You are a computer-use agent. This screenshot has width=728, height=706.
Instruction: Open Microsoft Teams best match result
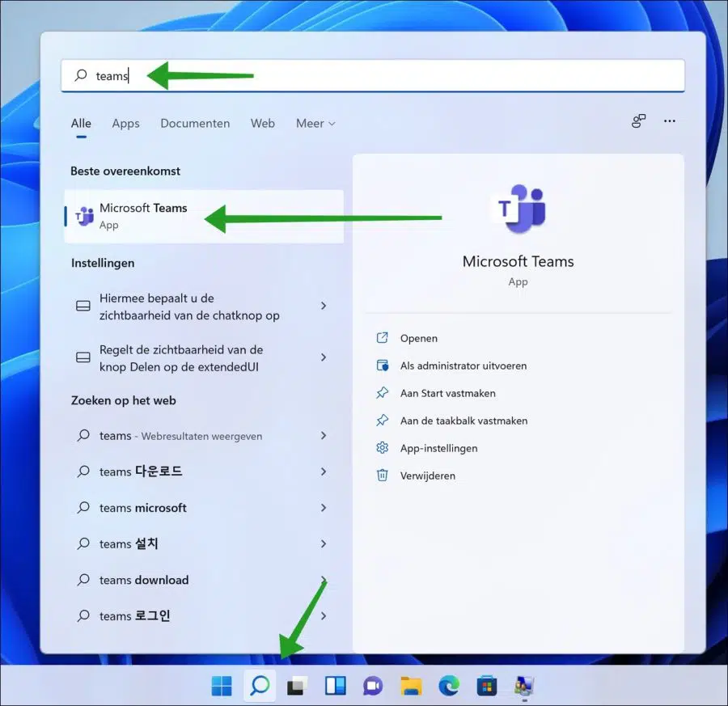204,216
